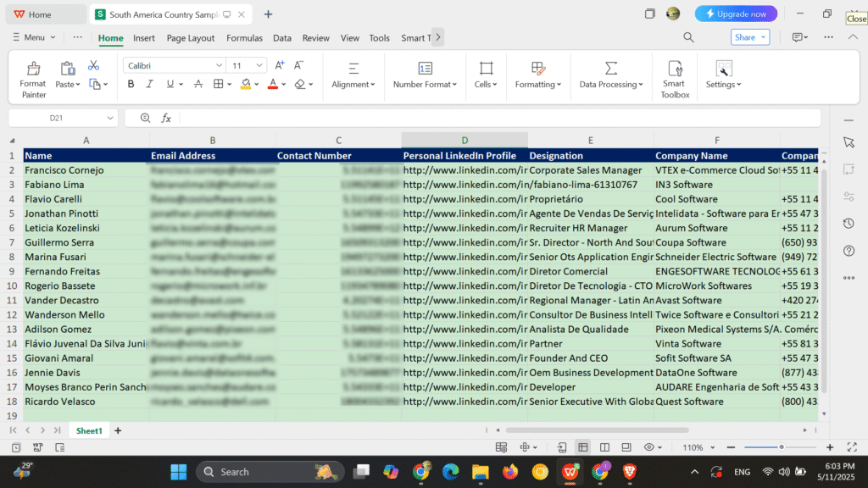Click the Copy icon in the ribbon
The height and width of the screenshot is (488, 868).
click(95, 85)
